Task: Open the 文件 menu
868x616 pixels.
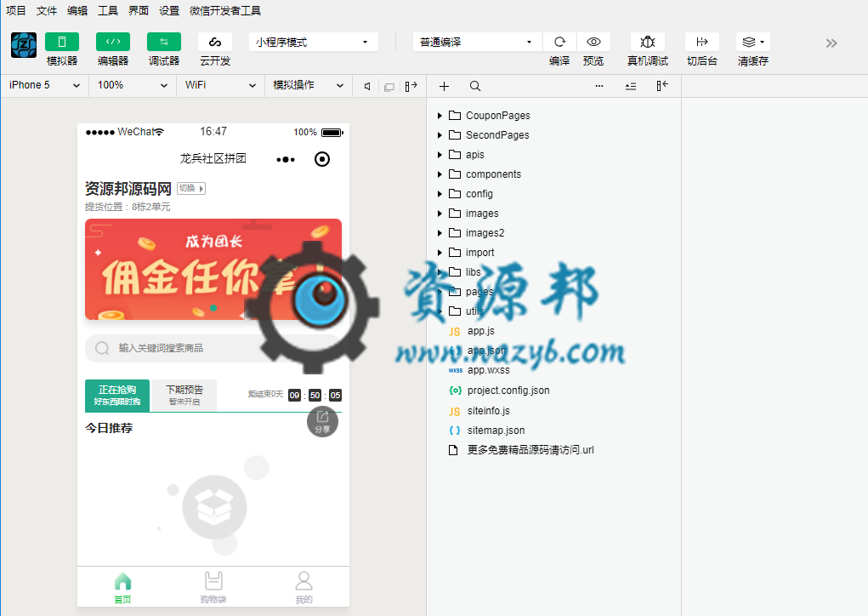Action: point(47,10)
